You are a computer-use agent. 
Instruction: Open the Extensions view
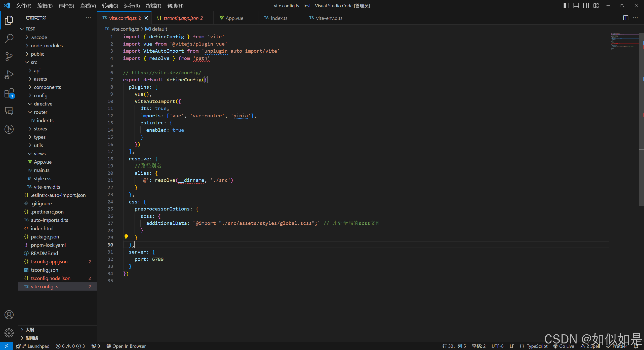(9, 93)
